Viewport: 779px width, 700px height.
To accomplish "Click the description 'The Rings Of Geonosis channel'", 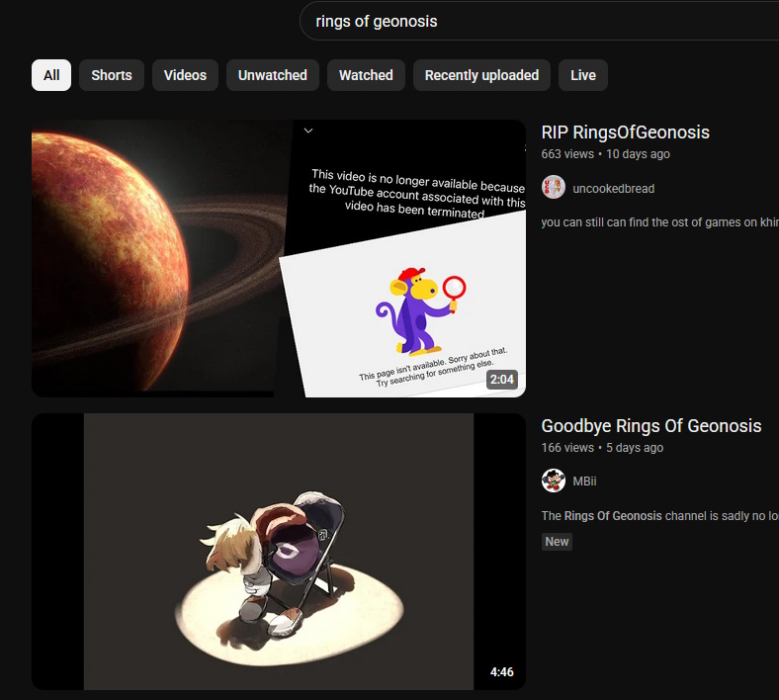I will (659, 516).
